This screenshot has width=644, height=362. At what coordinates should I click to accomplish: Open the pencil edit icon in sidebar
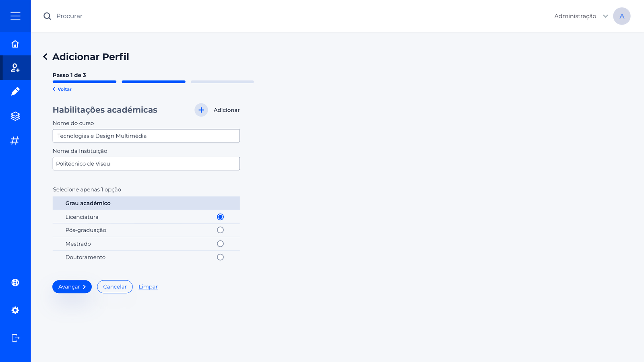pos(15,92)
